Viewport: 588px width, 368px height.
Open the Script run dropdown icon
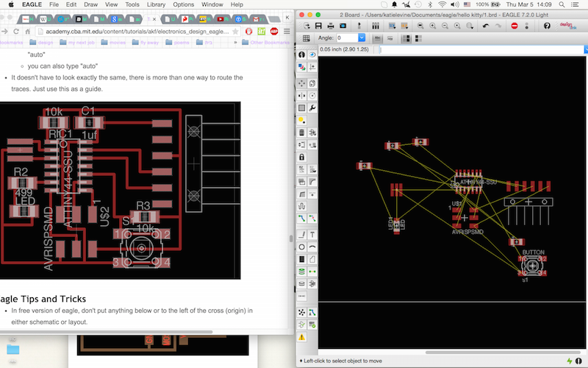pyautogui.click(x=392, y=26)
